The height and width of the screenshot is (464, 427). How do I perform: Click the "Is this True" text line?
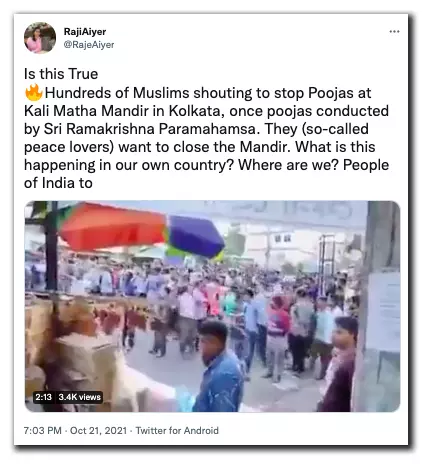[x=61, y=74]
